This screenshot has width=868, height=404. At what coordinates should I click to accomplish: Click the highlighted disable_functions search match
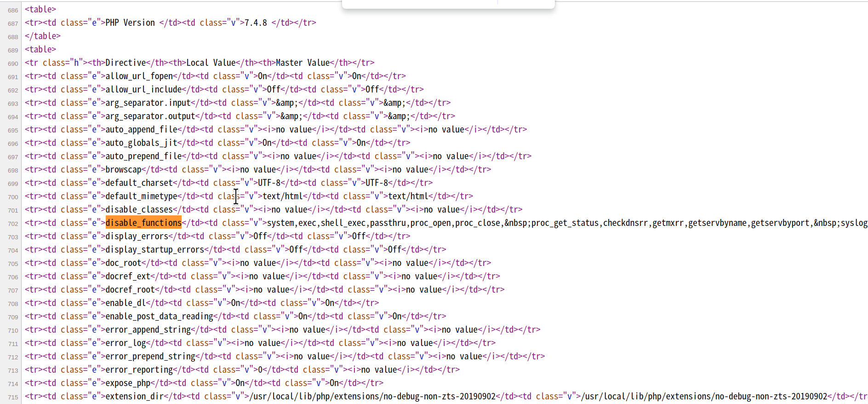pyautogui.click(x=143, y=223)
